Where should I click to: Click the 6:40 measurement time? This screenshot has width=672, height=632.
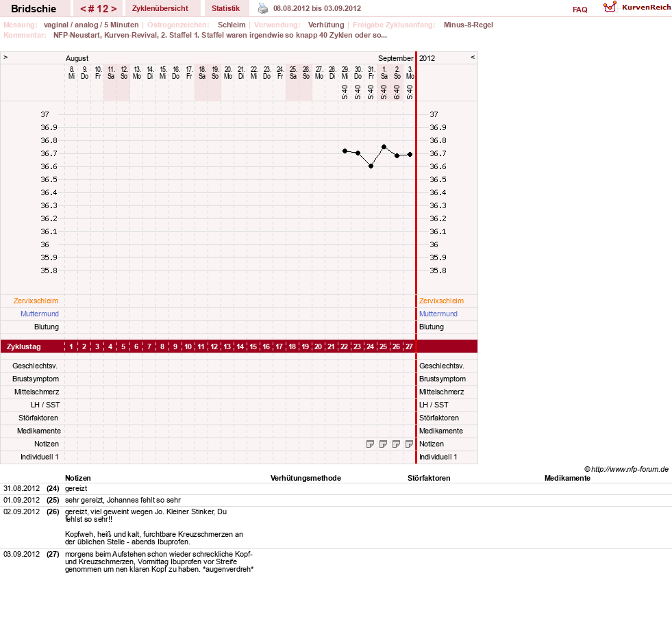pyautogui.click(x=397, y=92)
